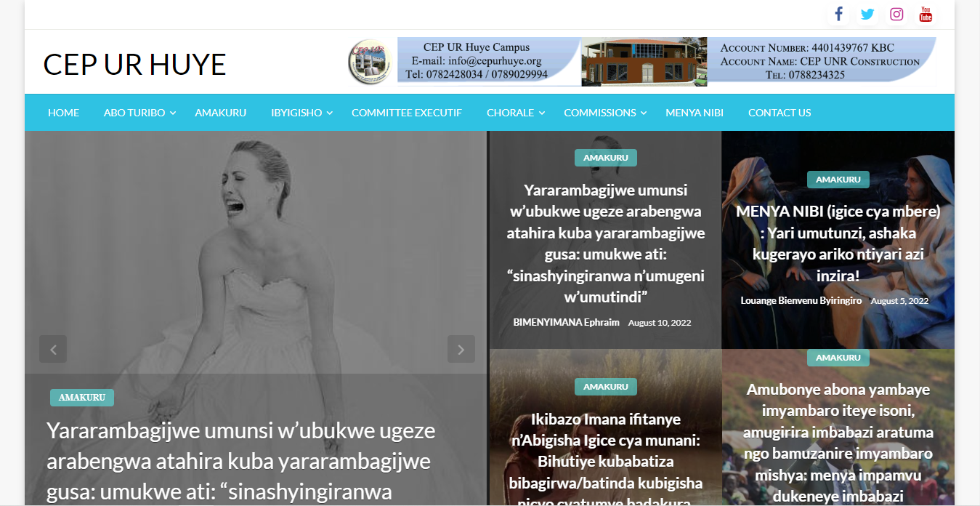Image resolution: width=980 pixels, height=506 pixels.
Task: Open author BIMENYIMANA Ephraim's page
Action: point(566,322)
